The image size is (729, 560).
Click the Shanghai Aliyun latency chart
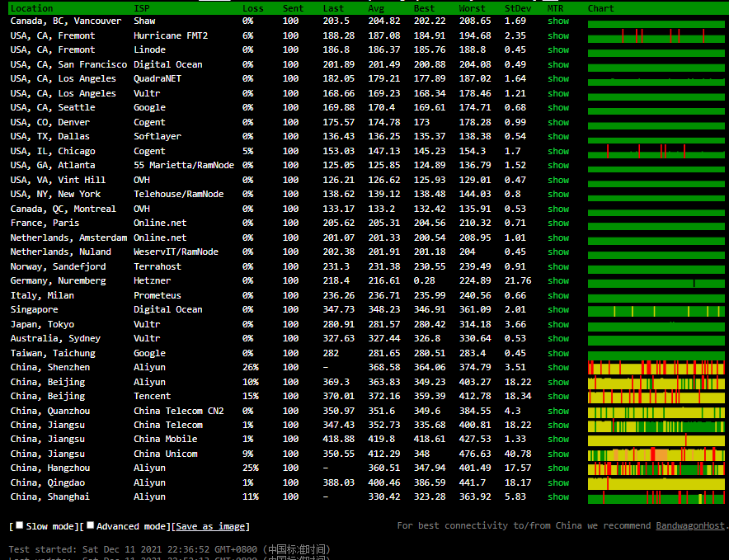[x=656, y=497]
